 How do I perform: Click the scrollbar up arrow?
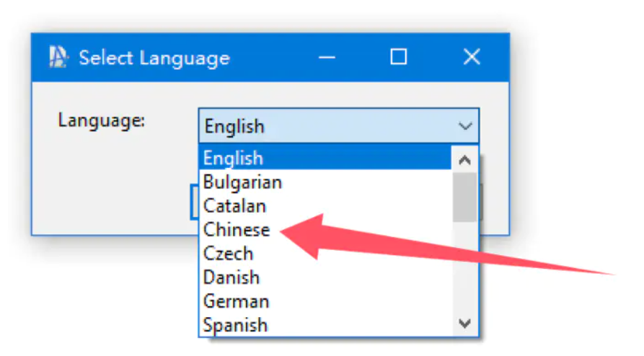tap(465, 160)
